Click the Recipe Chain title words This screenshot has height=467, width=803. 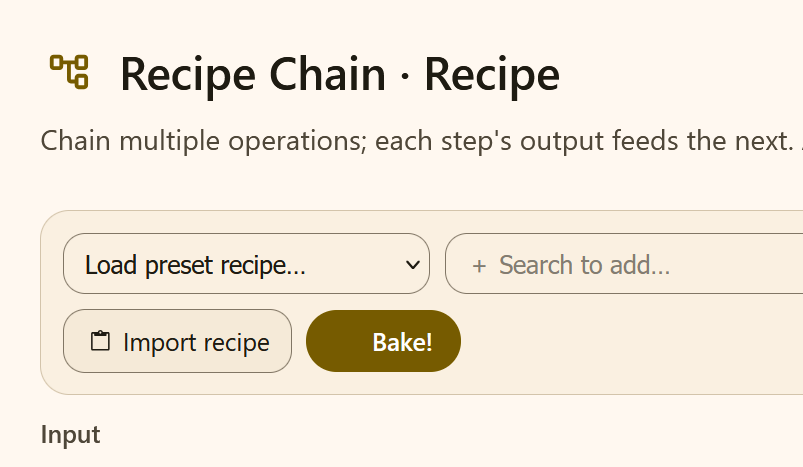[x=252, y=75]
